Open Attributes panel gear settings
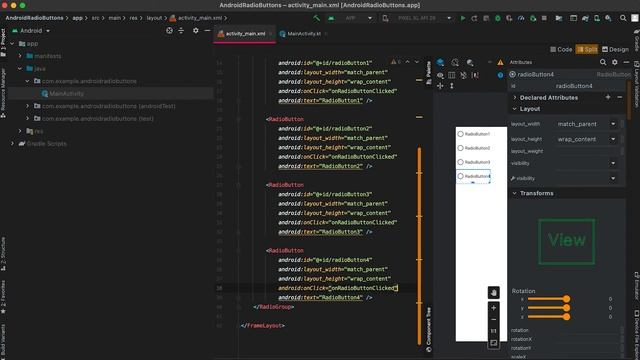The width and height of the screenshot is (640, 360). [x=615, y=62]
